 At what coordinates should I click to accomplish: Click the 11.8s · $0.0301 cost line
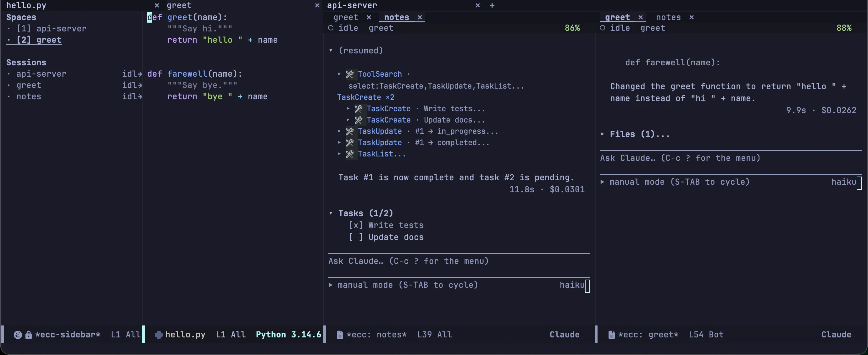pyautogui.click(x=547, y=189)
